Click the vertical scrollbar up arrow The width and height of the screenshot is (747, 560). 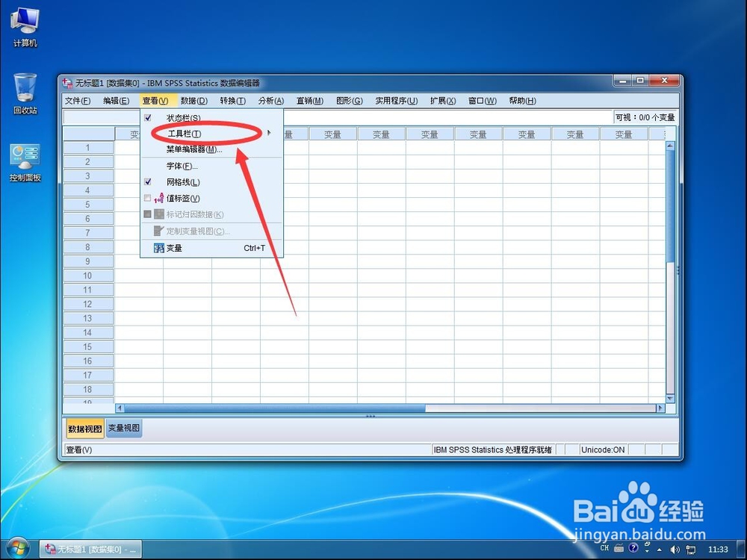tap(670, 146)
